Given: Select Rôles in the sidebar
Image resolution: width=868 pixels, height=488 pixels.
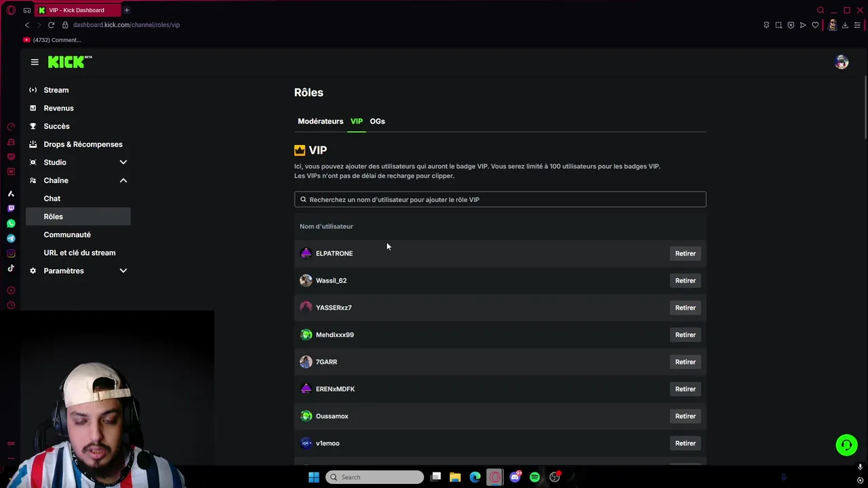Looking at the screenshot, I should 78,217.
